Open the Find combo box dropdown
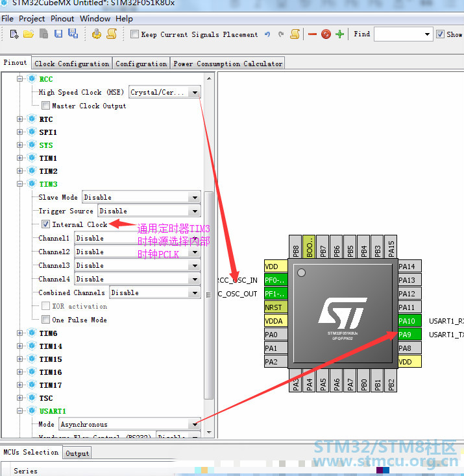The height and width of the screenshot is (476, 464). click(x=427, y=34)
